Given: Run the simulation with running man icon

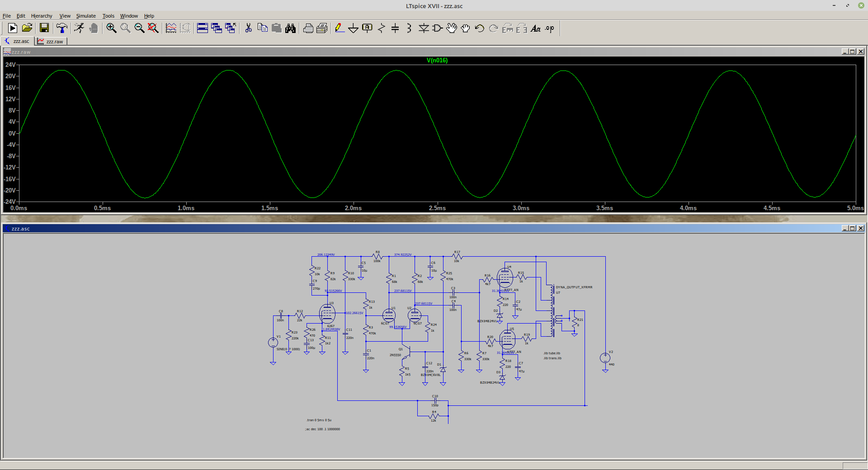Looking at the screenshot, I should pos(79,28).
